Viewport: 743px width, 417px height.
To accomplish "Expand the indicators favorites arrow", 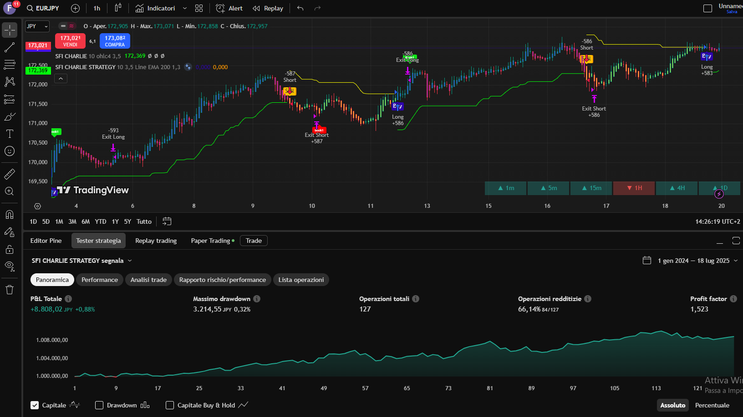I will pyautogui.click(x=184, y=9).
